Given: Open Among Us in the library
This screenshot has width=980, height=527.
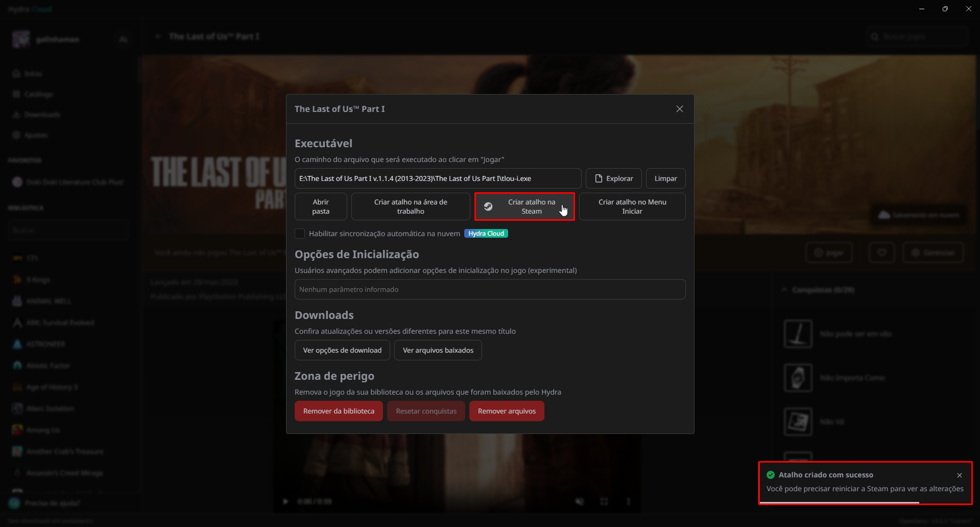Looking at the screenshot, I should (x=42, y=430).
